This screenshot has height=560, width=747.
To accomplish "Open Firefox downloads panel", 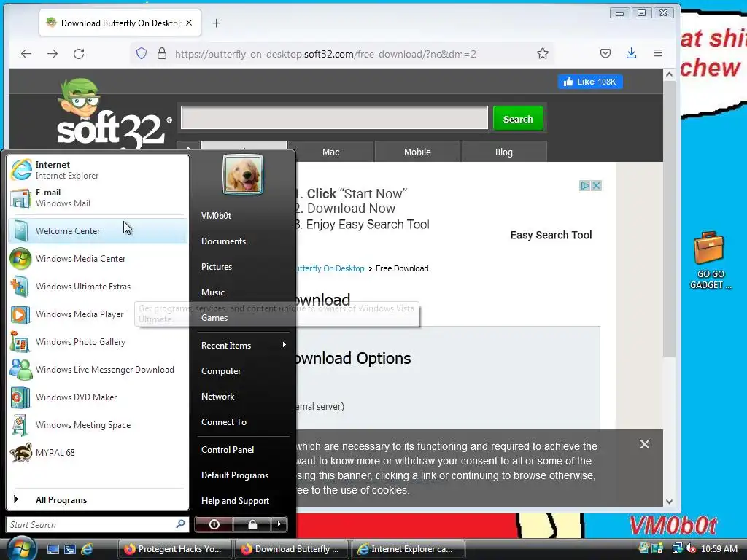I will pos(631,53).
